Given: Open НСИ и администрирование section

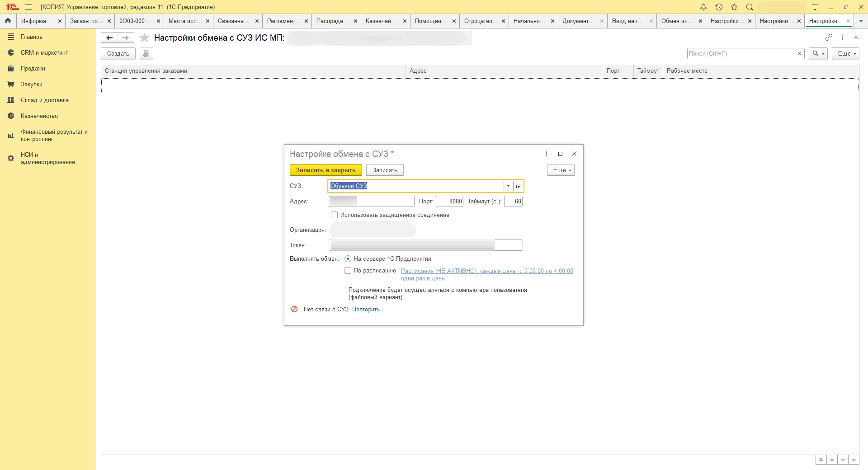Looking at the screenshot, I should tap(47, 159).
